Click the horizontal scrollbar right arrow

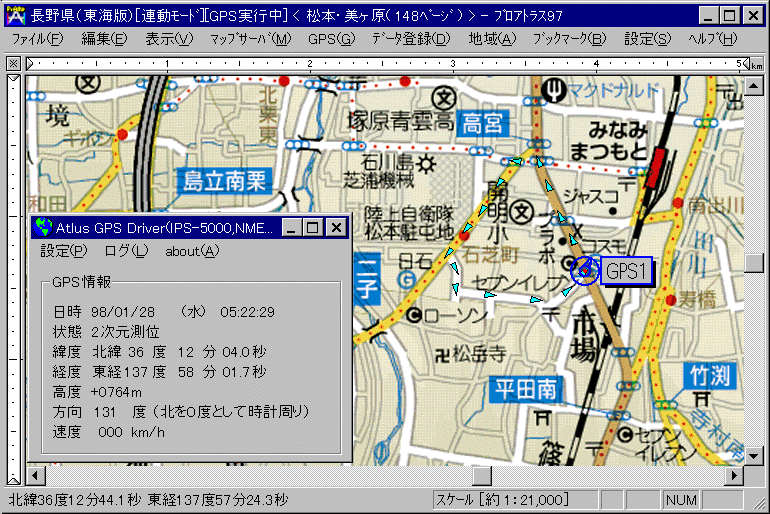coord(734,475)
